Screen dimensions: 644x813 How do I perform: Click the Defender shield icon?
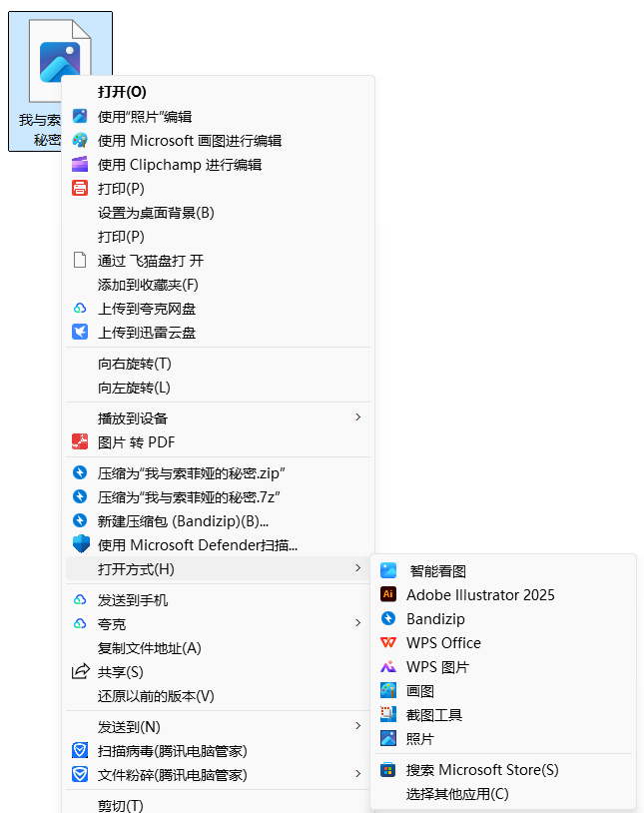coord(81,544)
